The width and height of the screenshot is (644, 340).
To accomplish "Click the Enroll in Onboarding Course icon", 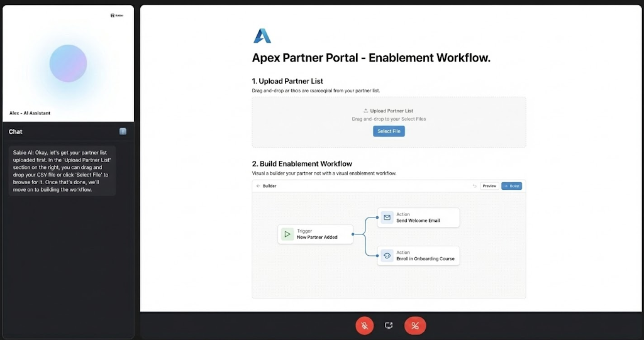I will 387,256.
